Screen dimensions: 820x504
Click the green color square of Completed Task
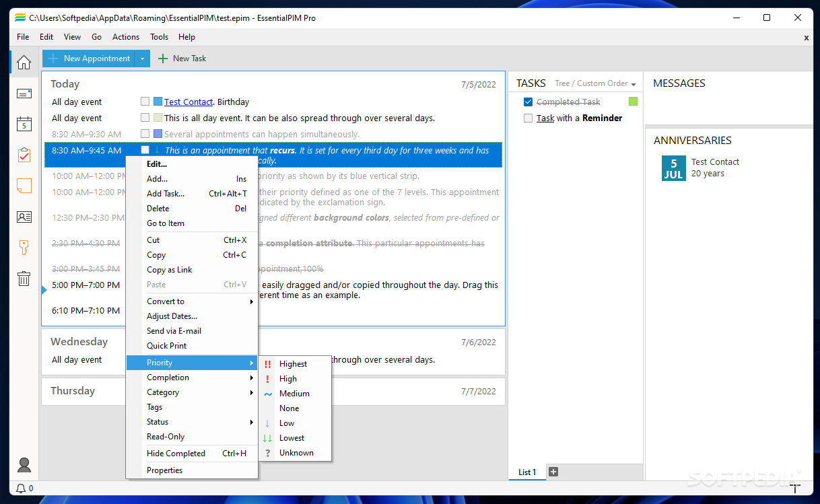(x=633, y=102)
